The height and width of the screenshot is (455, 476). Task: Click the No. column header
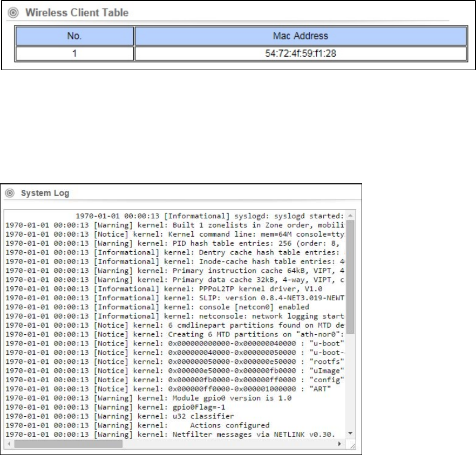point(74,36)
